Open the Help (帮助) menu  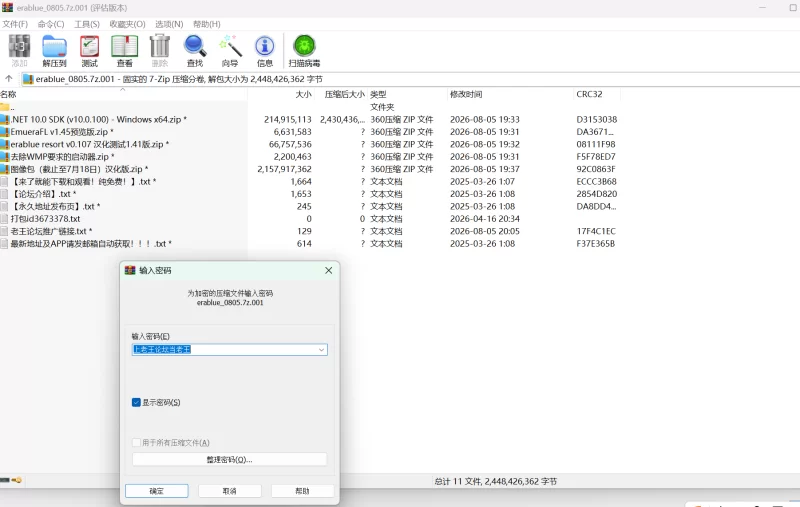pos(207,24)
